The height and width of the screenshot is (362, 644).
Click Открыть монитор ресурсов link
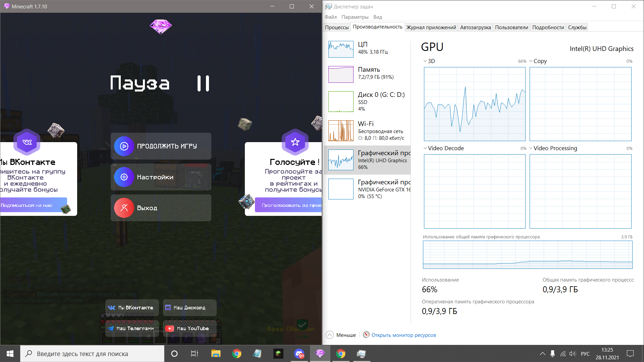point(404,335)
